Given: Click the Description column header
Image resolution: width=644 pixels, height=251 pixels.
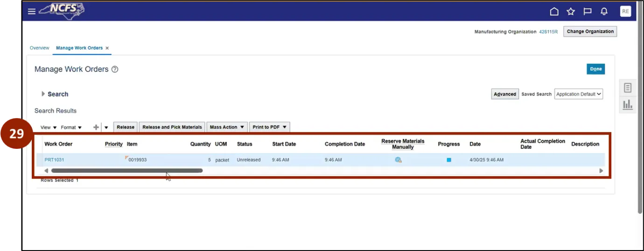Looking at the screenshot, I should click(585, 144).
